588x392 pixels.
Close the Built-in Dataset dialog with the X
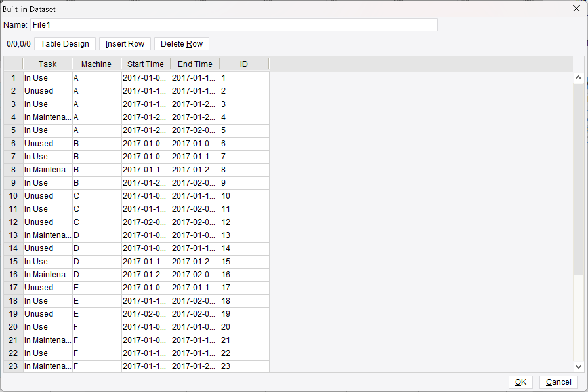577,8
